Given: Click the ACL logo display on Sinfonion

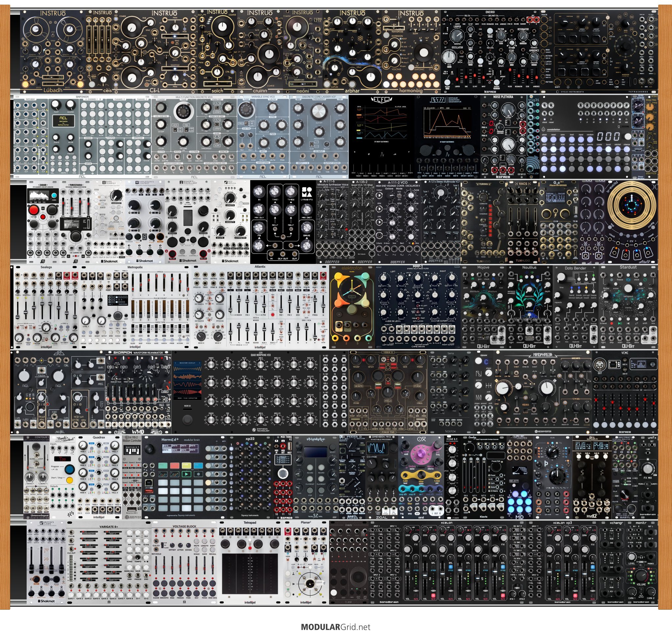Looking at the screenshot, I should 63,121.
